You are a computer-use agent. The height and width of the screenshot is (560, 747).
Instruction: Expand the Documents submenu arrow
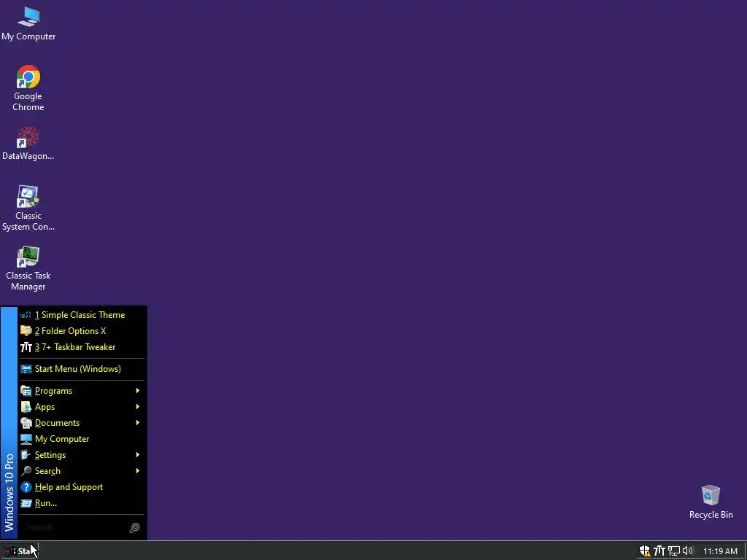point(138,423)
